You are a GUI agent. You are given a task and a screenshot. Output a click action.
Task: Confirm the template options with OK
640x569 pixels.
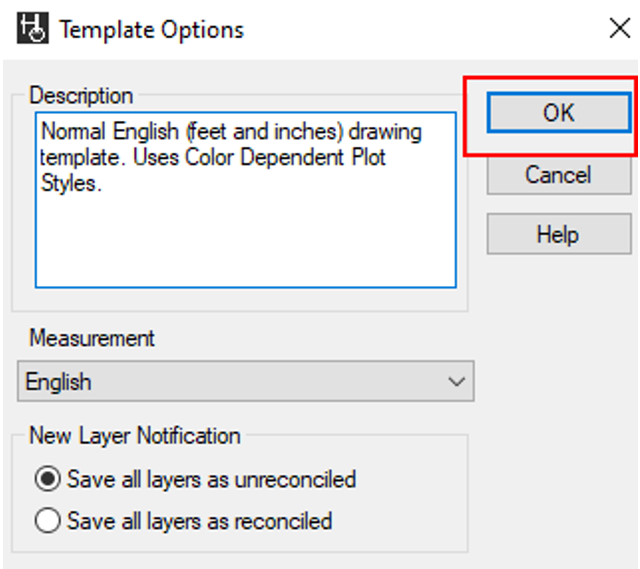(x=559, y=113)
